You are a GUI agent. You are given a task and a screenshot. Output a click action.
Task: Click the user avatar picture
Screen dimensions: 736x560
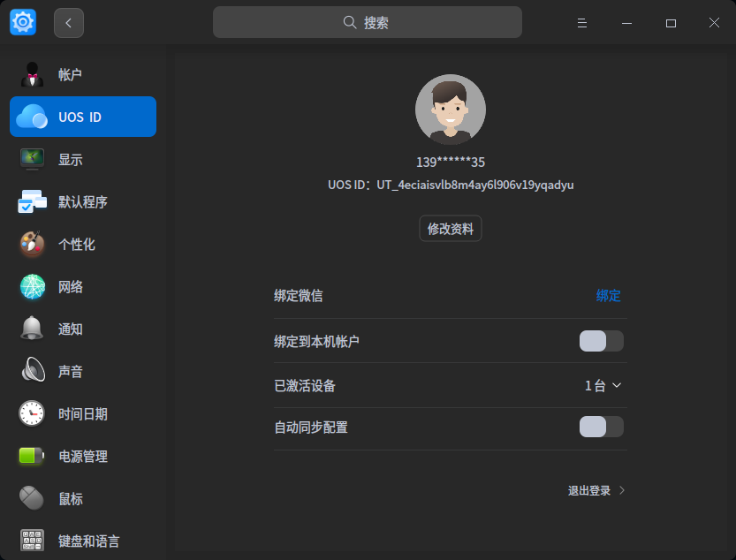coord(451,110)
